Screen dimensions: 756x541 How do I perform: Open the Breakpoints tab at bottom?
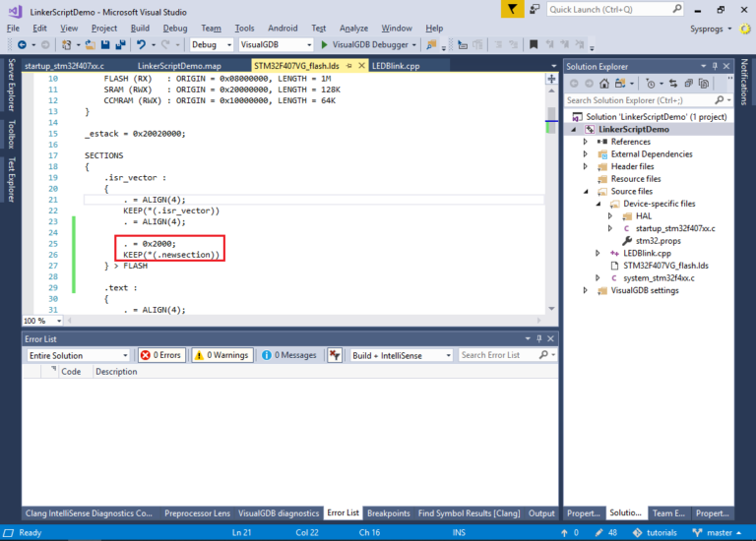click(388, 512)
